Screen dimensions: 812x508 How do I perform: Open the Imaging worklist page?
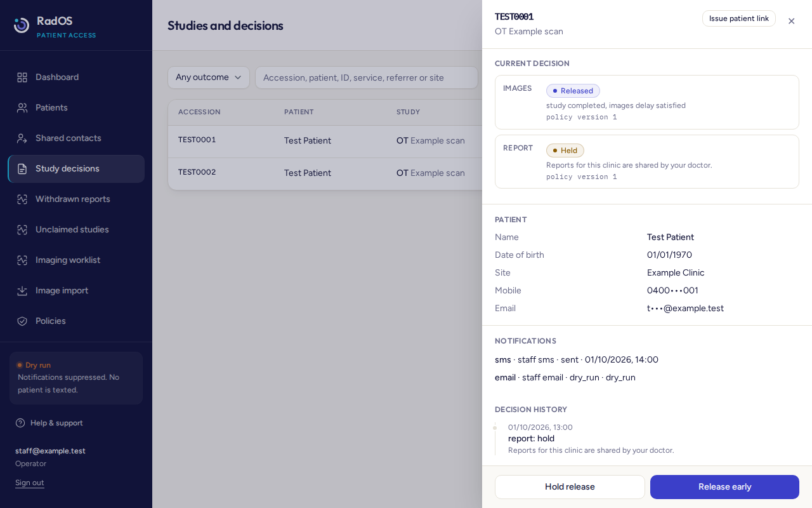[x=76, y=260]
